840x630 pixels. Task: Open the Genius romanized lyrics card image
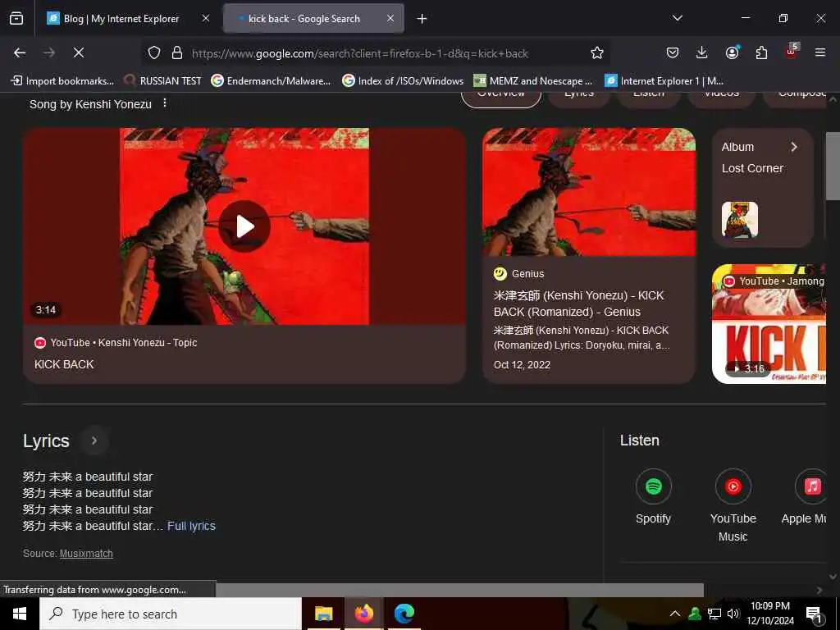(589, 192)
